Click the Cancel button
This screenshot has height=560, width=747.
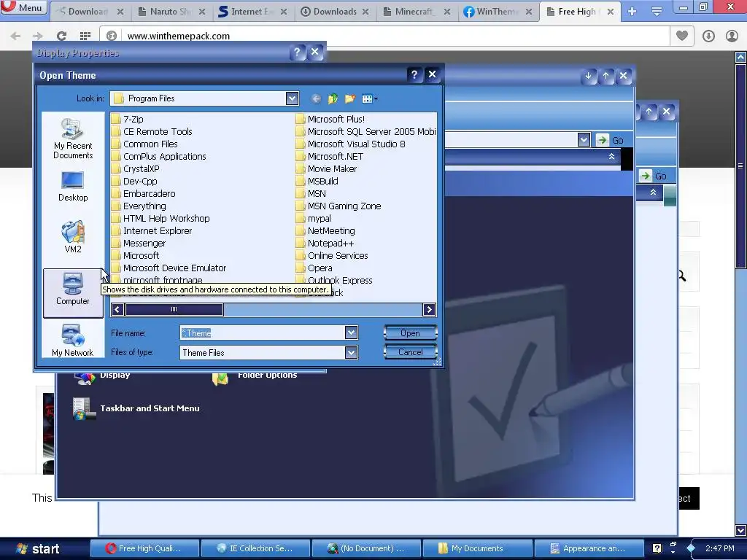[x=410, y=352]
